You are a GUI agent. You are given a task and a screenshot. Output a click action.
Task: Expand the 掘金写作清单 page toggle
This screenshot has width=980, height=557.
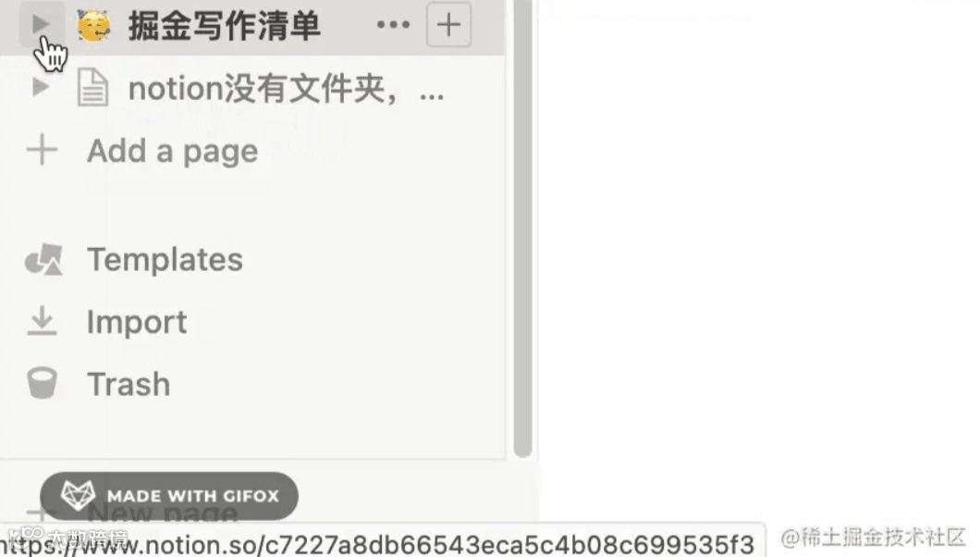point(42,24)
